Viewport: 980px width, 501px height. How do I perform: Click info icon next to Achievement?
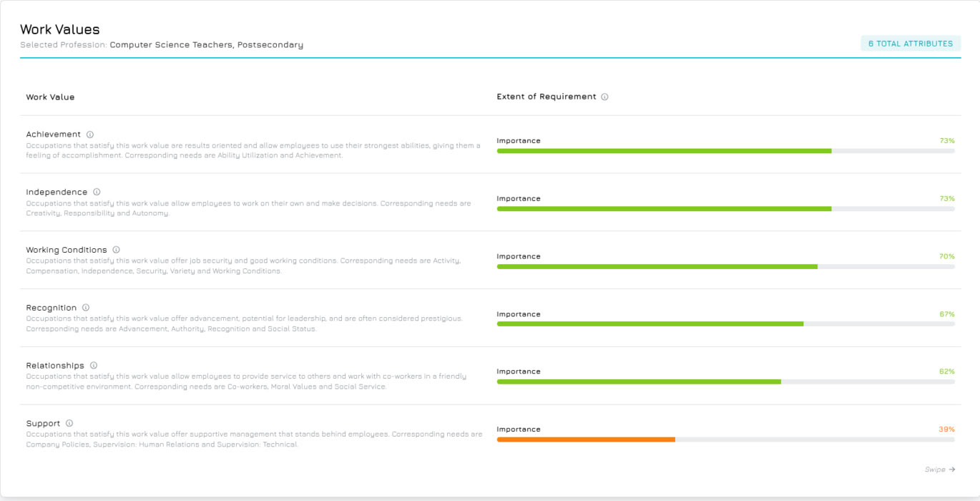pyautogui.click(x=90, y=135)
